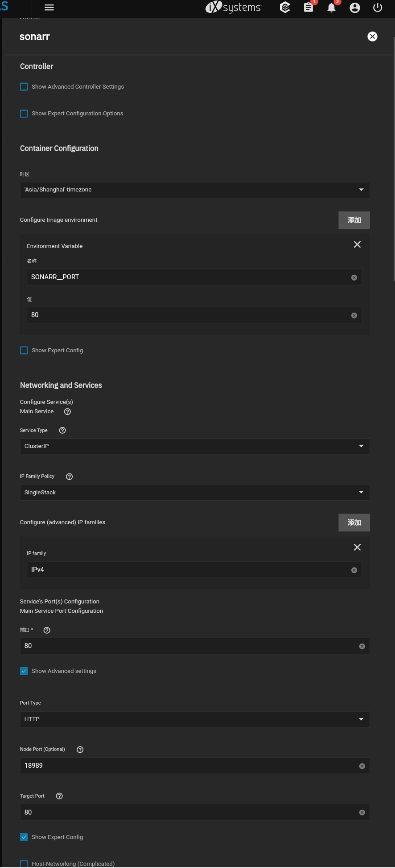Click the Main Service Port Configuration label
The image size is (395, 868).
(x=62, y=611)
